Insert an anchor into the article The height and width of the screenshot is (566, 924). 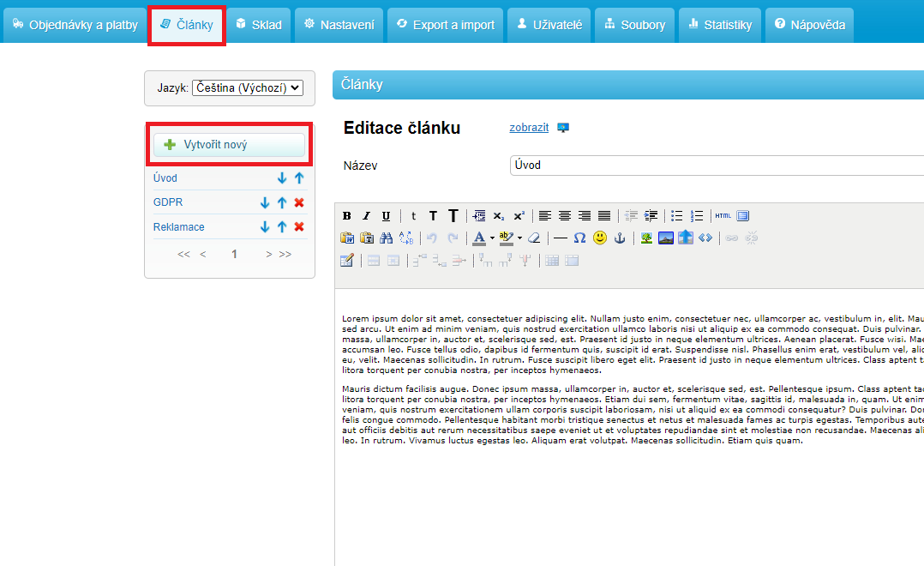point(620,238)
